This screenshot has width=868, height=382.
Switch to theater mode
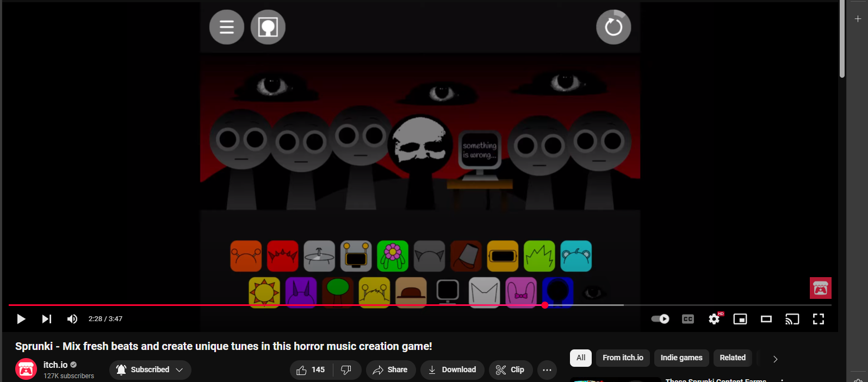point(766,319)
